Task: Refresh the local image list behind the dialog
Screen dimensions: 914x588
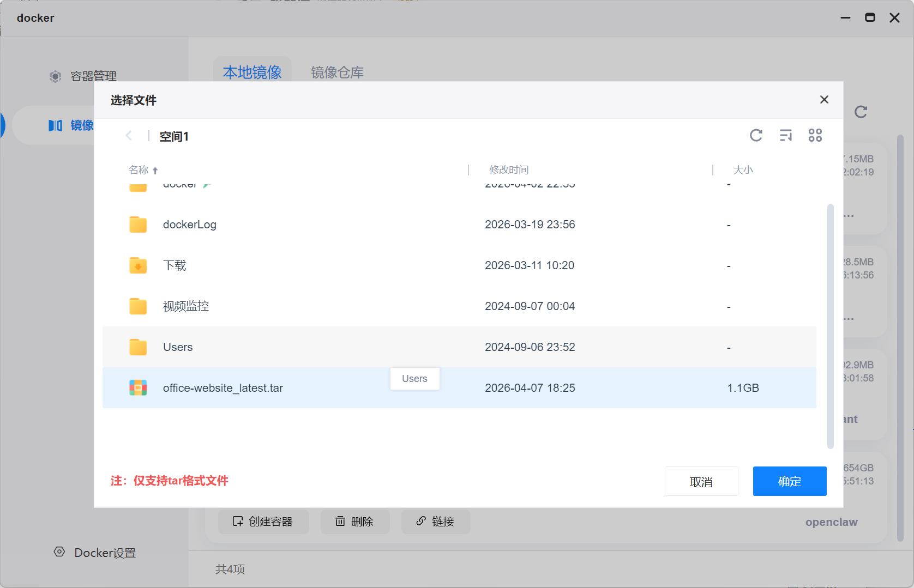Action: 861,112
